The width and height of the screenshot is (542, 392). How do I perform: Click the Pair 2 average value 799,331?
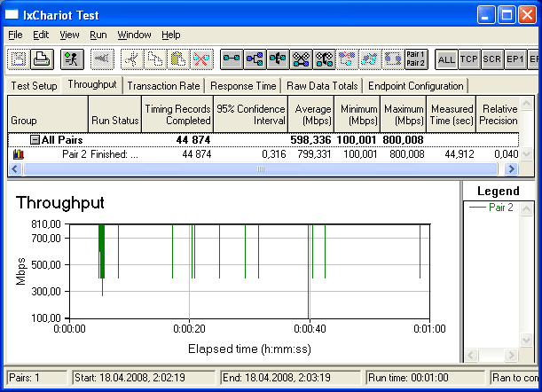pos(314,154)
